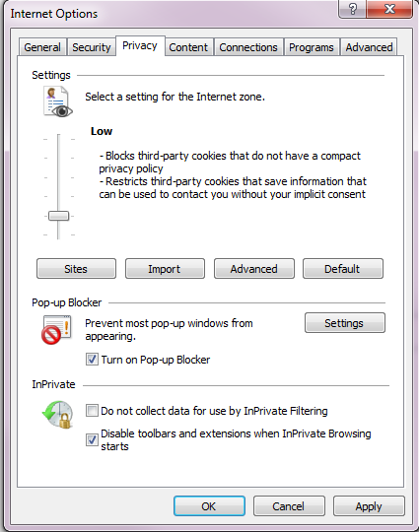
Task: Click the Pop-up Blocker stop-sign icon
Action: click(57, 330)
